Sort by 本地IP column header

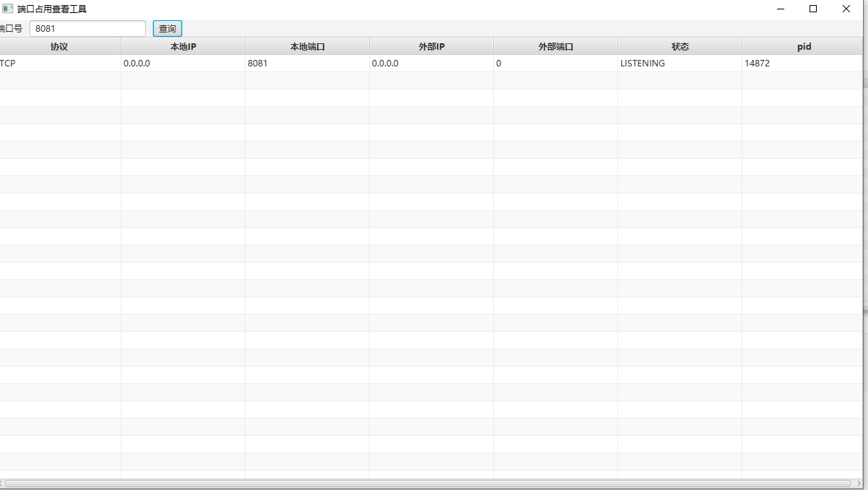coord(183,46)
